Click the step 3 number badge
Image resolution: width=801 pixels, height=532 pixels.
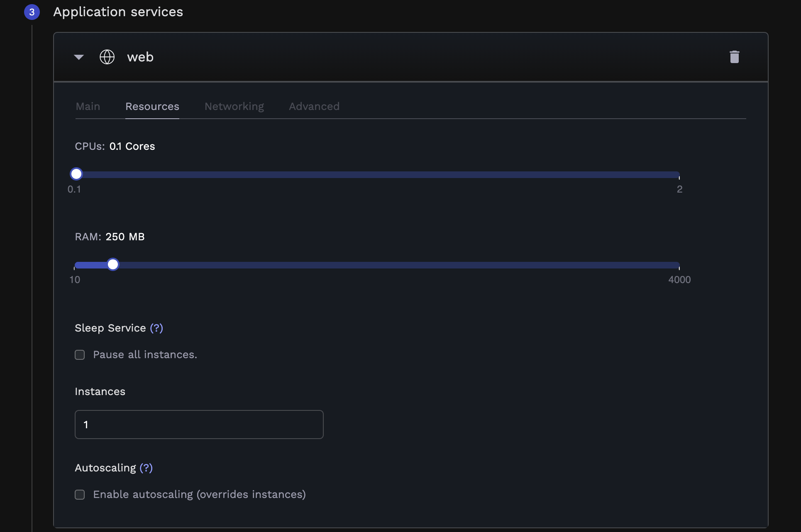click(x=32, y=12)
